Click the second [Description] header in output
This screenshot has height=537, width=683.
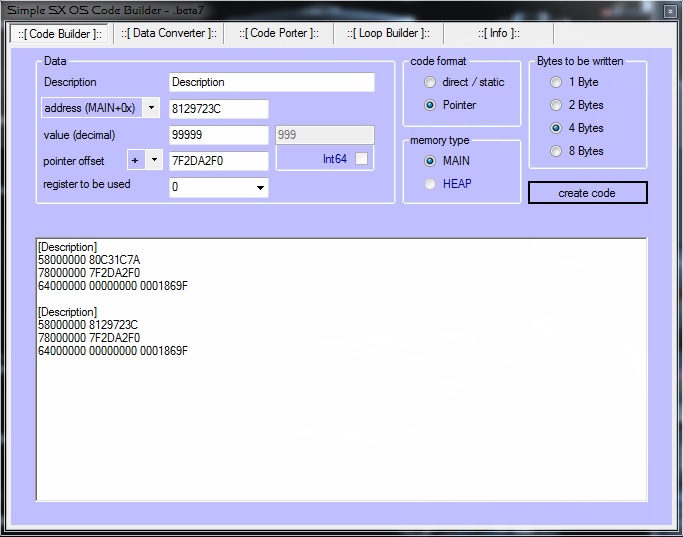click(x=68, y=312)
